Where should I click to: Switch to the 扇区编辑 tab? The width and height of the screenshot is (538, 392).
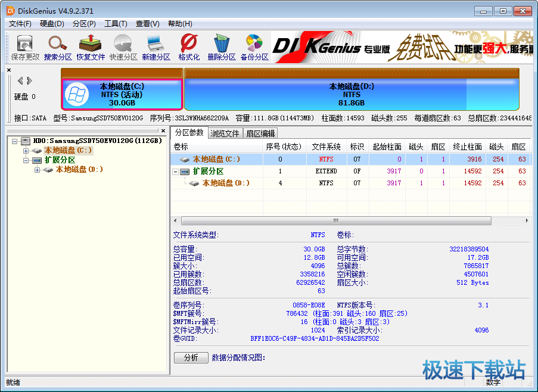tap(260, 133)
